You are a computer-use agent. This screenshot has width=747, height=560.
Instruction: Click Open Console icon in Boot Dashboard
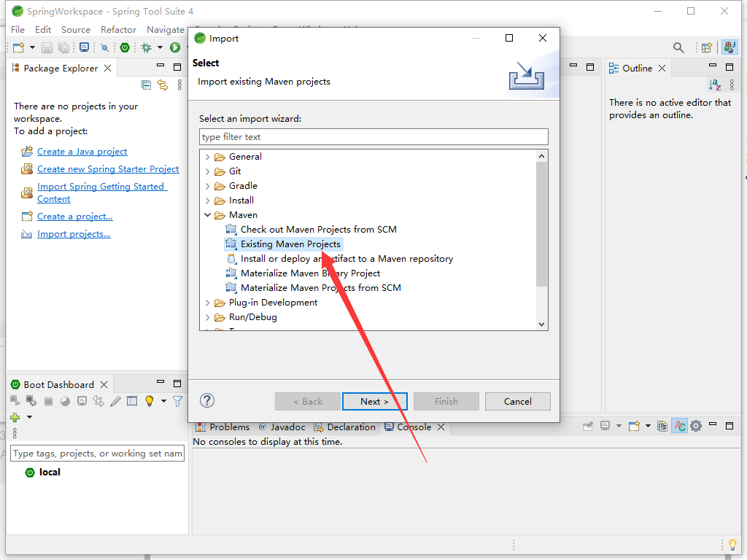[82, 401]
